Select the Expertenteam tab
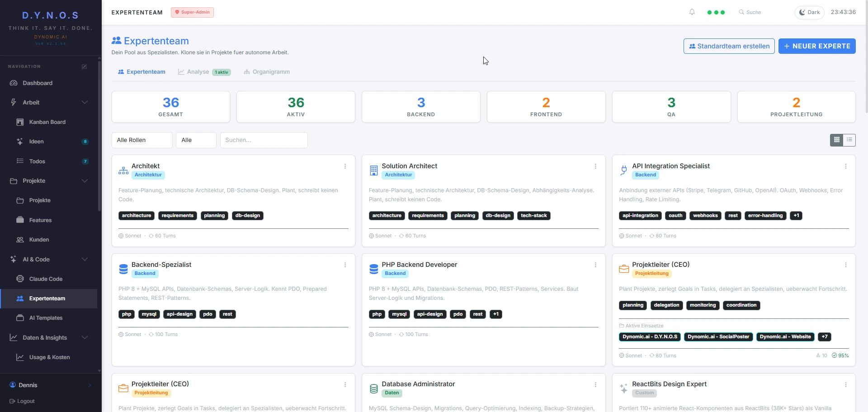868x412 pixels. [x=142, y=72]
